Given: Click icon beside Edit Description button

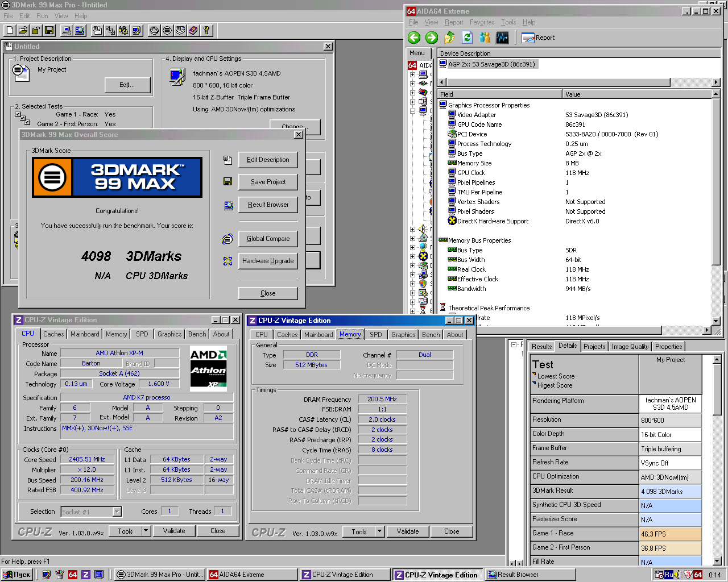Looking at the screenshot, I should (x=227, y=160).
